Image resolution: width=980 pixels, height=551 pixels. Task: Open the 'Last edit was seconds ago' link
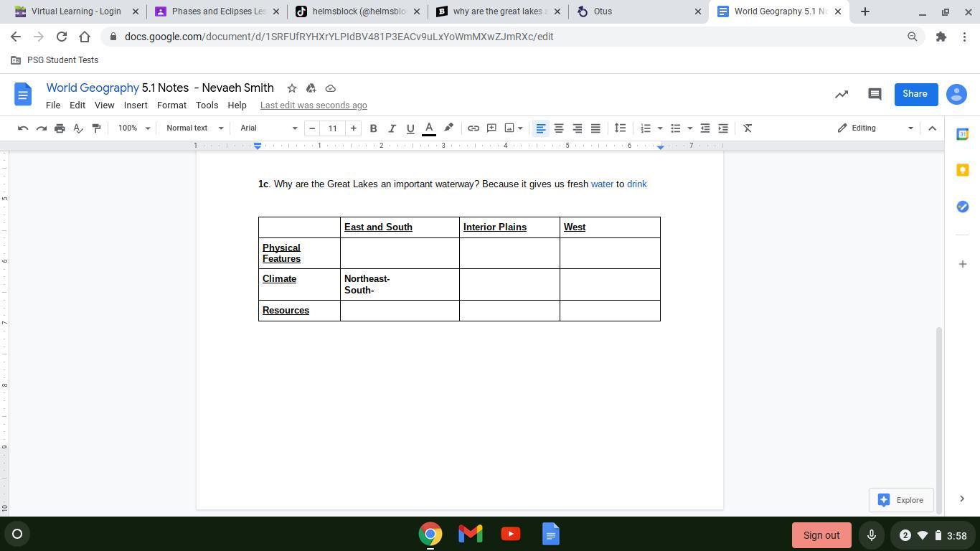314,105
